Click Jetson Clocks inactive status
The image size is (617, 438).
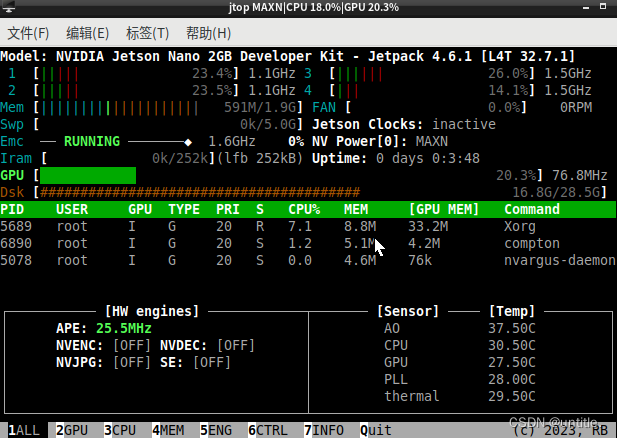click(464, 124)
